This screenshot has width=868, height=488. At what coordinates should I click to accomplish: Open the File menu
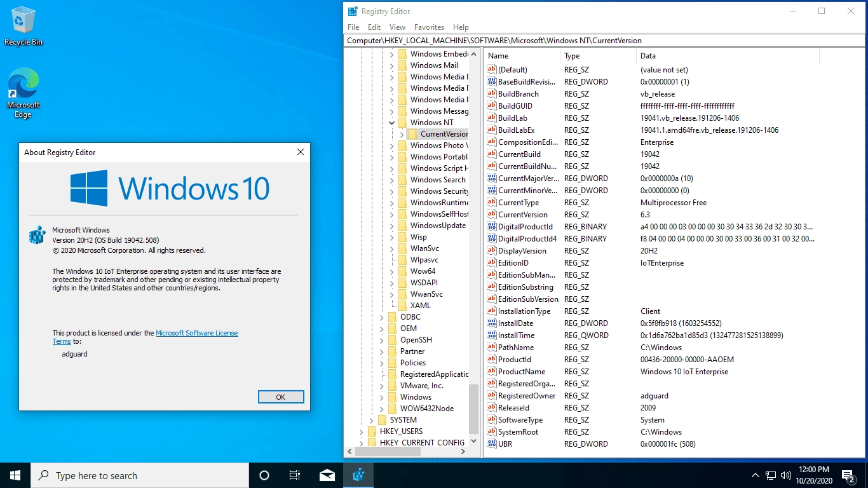[x=353, y=27]
